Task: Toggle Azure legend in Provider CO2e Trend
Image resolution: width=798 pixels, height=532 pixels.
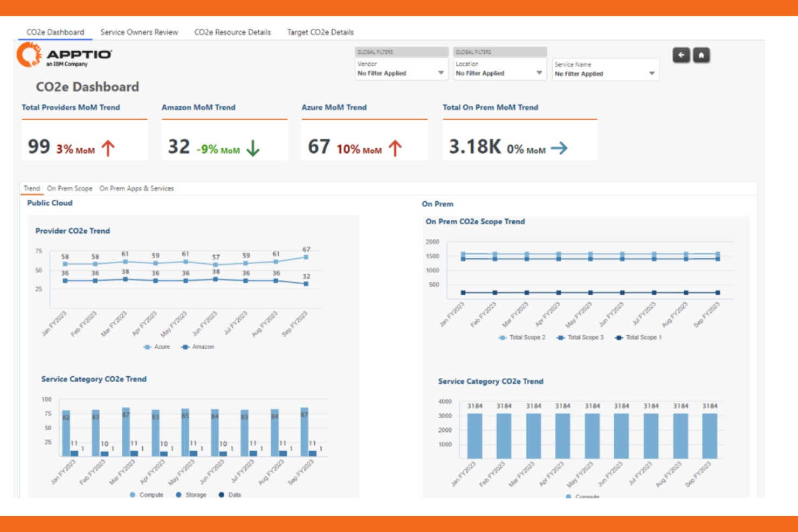Action: (157, 347)
